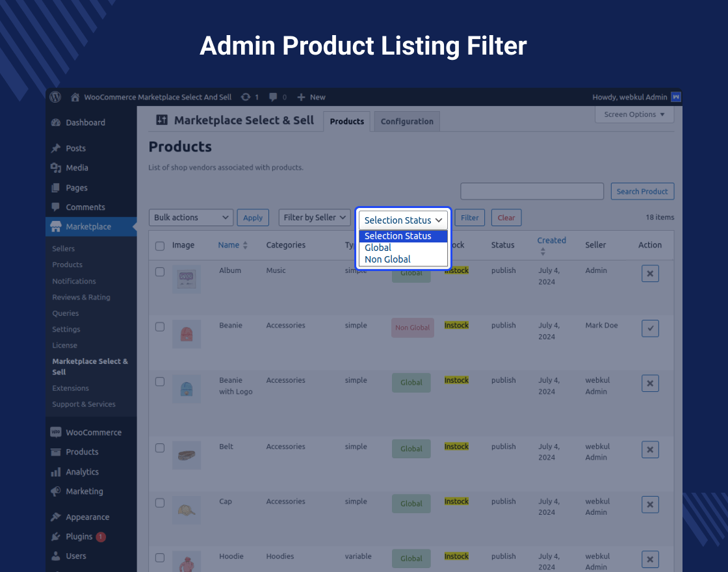Choose Non Global option in list
The width and height of the screenshot is (728, 572).
tap(403, 259)
